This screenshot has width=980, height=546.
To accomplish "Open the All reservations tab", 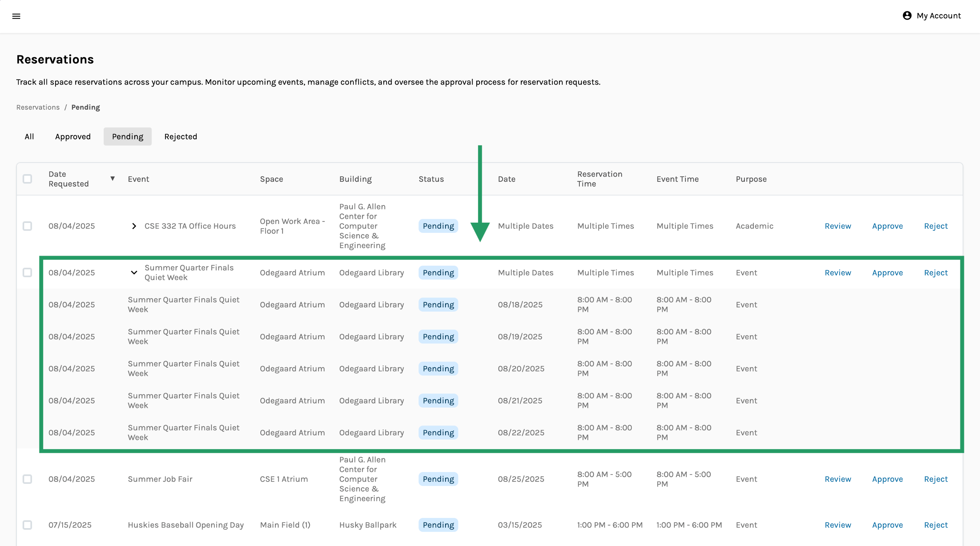I will pos(29,136).
